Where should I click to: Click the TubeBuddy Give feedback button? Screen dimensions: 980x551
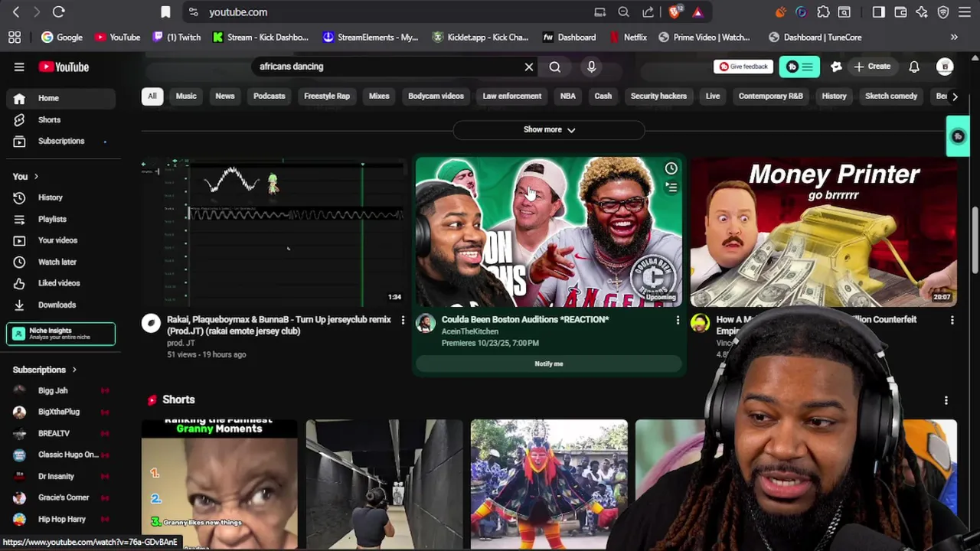coord(743,67)
